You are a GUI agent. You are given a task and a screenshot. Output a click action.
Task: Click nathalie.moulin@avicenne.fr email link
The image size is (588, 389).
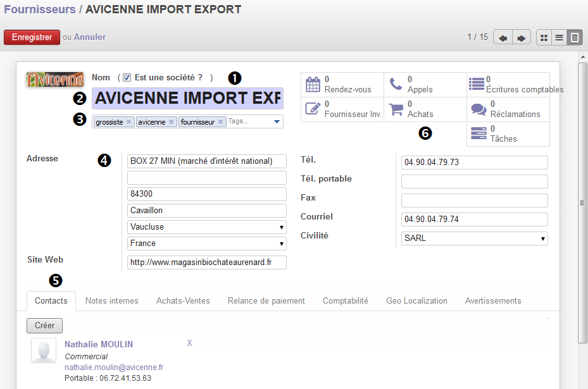click(x=114, y=367)
